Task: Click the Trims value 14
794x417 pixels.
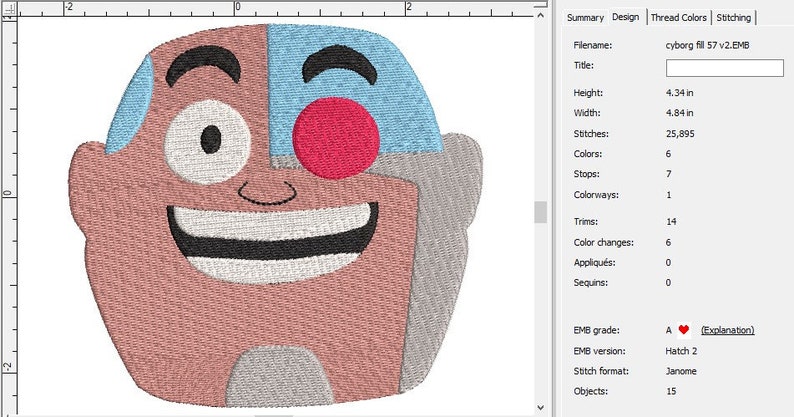Action: (x=671, y=221)
